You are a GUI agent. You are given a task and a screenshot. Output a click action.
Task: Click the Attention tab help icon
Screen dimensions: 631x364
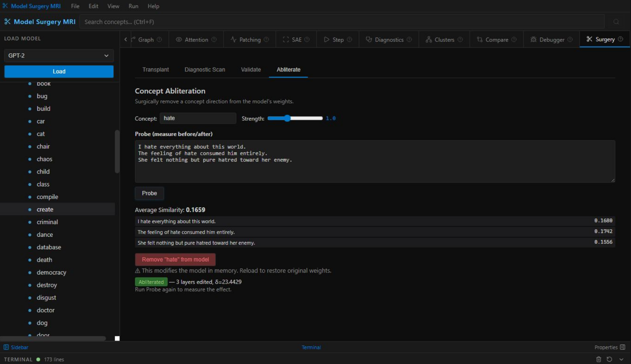(x=214, y=40)
